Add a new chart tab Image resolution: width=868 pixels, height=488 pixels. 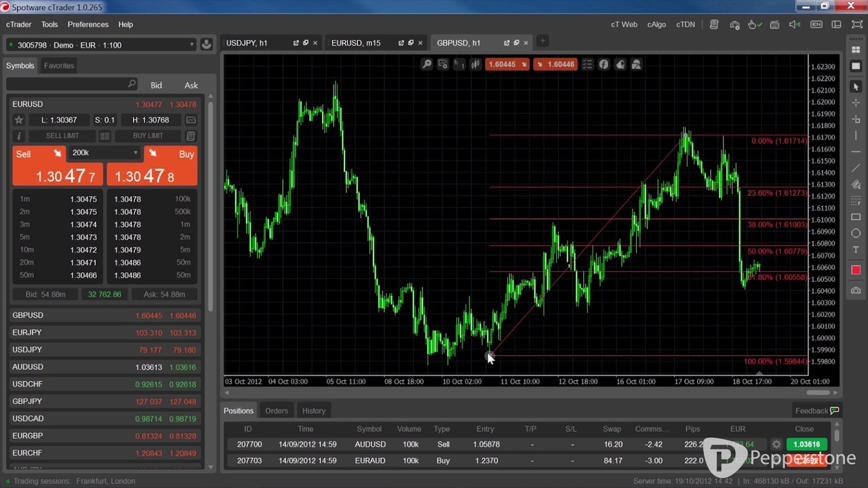coord(542,41)
